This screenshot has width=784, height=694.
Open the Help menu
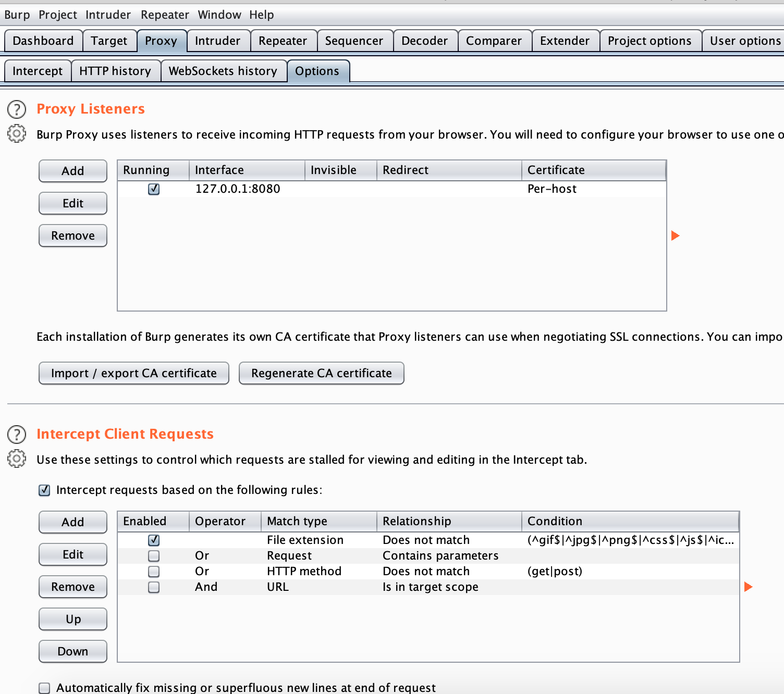pyautogui.click(x=262, y=15)
